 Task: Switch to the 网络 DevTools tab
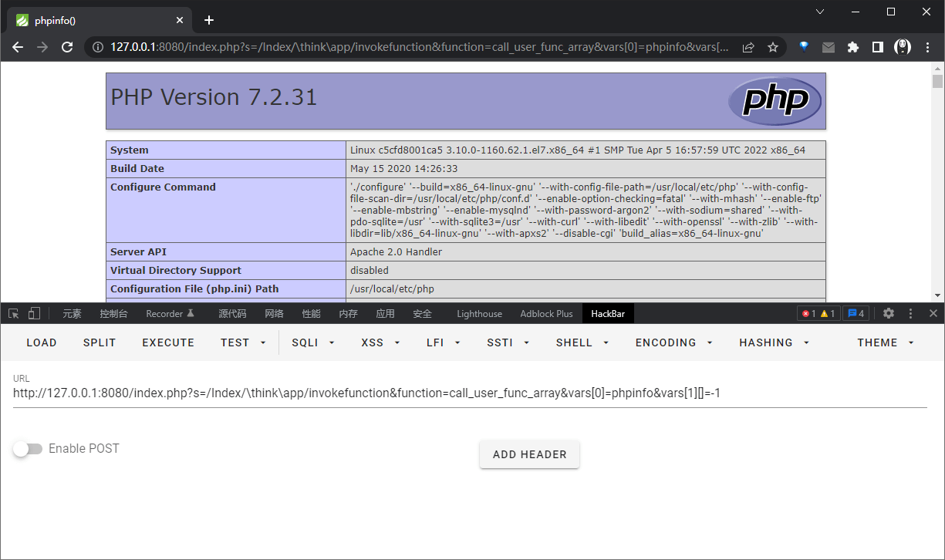pos(274,313)
